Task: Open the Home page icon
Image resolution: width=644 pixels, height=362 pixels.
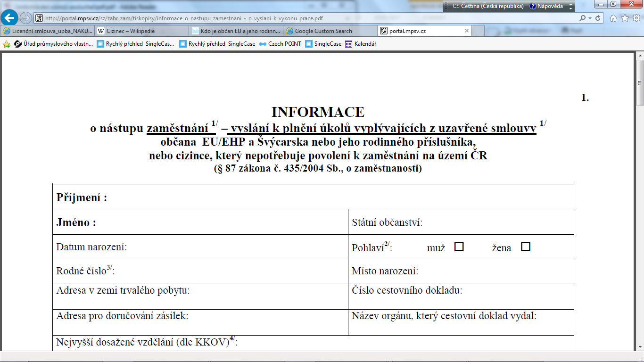Action: (x=613, y=18)
